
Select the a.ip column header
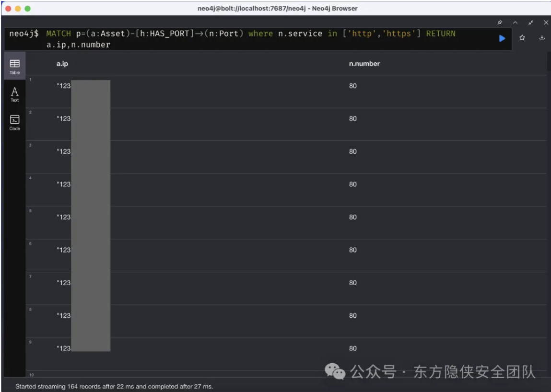(62, 64)
